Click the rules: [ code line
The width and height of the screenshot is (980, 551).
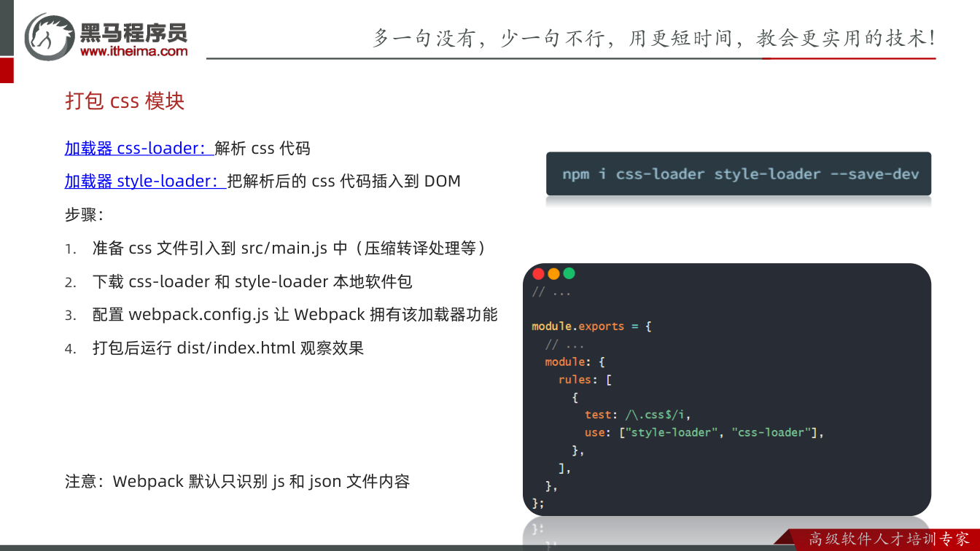point(585,380)
